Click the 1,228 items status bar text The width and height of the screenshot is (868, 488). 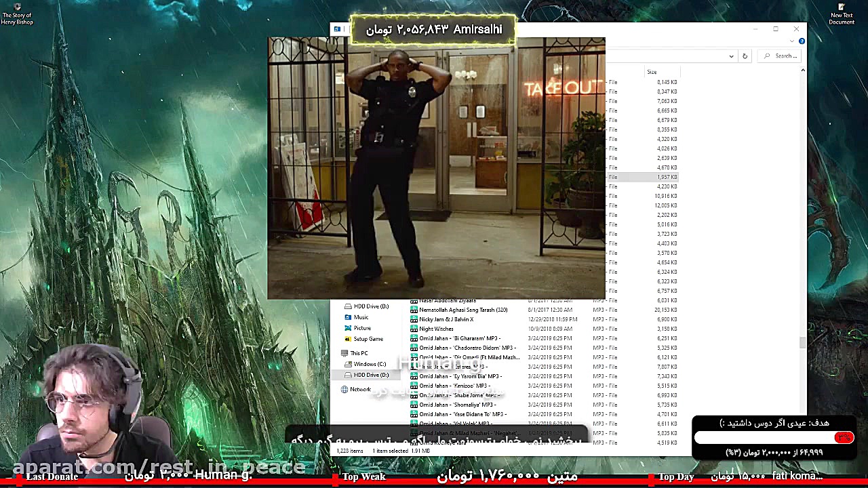[349, 451]
